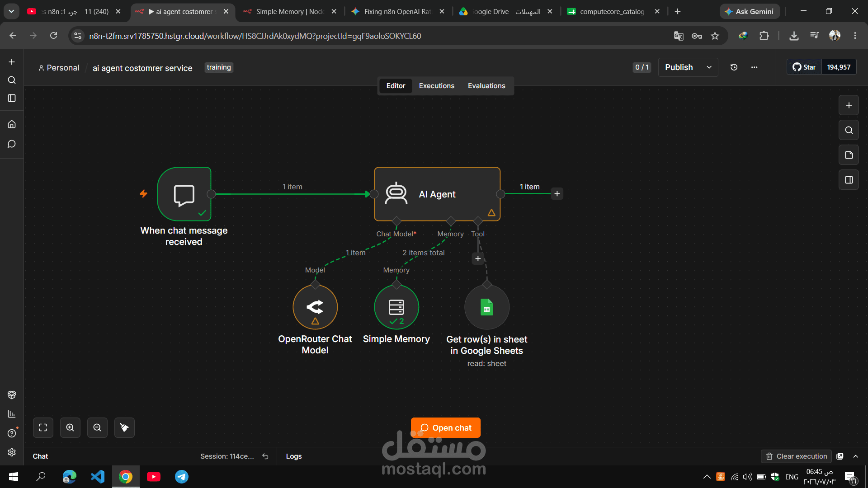Click the Clear execution button
Image resolution: width=868 pixels, height=488 pixels.
[x=797, y=456]
